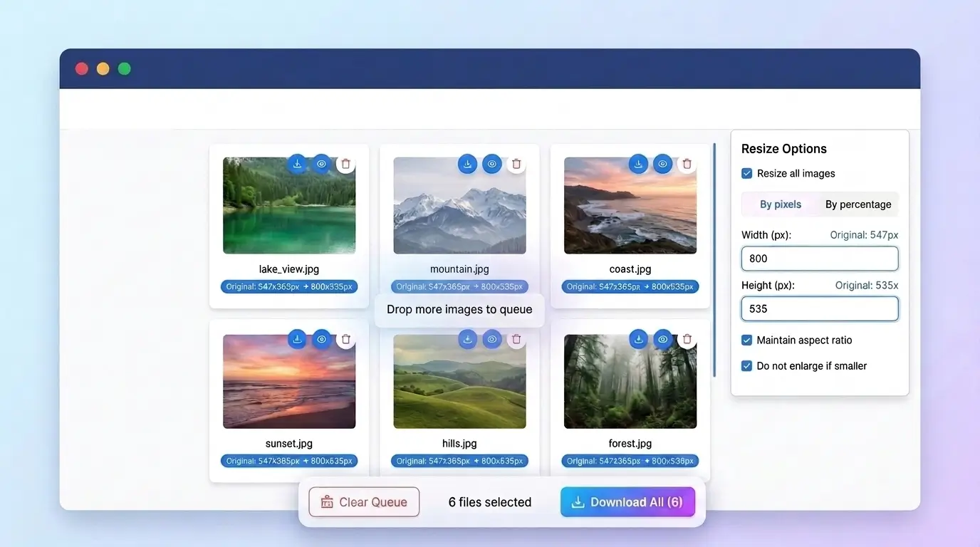Preview sunset.jpg with the eye icon
Image resolution: width=980 pixels, height=547 pixels.
[x=321, y=339]
